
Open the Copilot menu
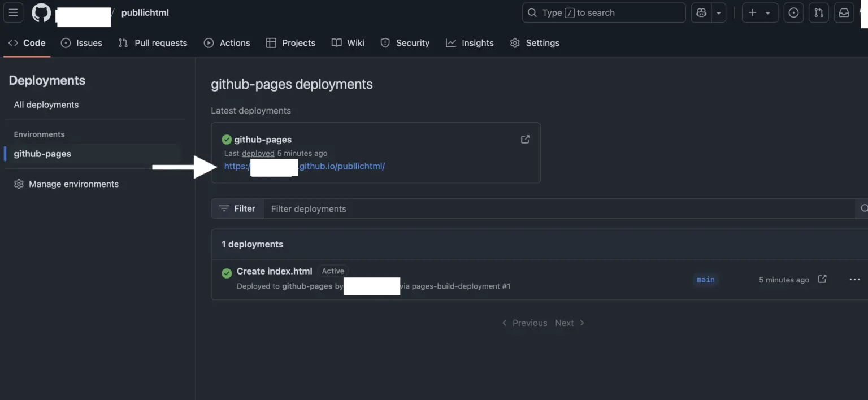701,12
